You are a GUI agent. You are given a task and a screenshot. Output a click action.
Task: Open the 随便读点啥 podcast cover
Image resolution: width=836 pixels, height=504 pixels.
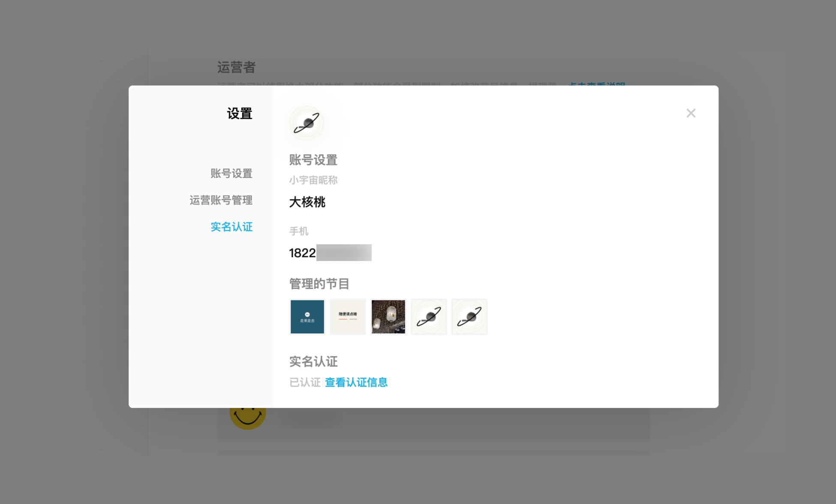click(x=348, y=317)
